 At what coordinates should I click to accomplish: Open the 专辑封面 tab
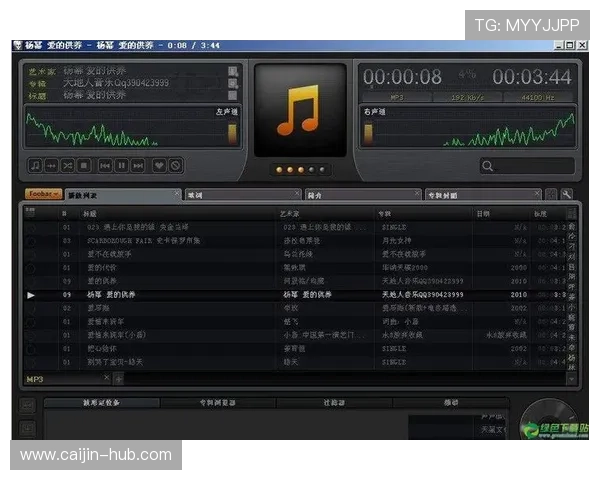[x=482, y=194]
